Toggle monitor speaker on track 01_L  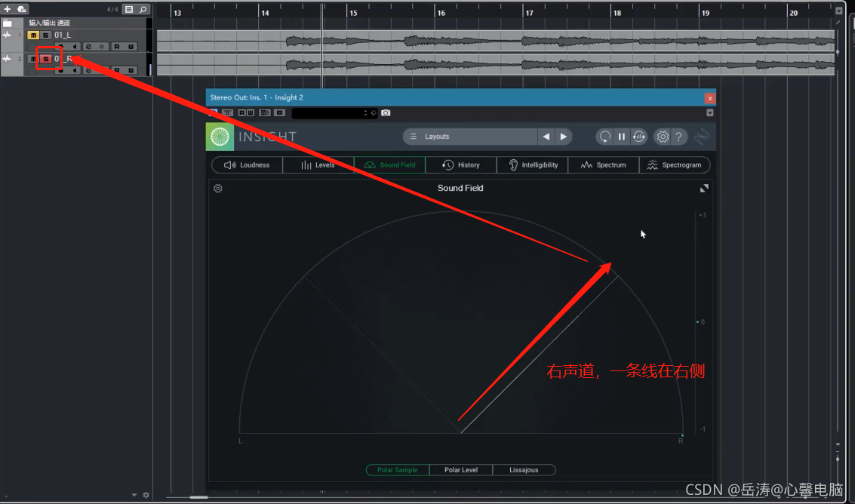(75, 46)
